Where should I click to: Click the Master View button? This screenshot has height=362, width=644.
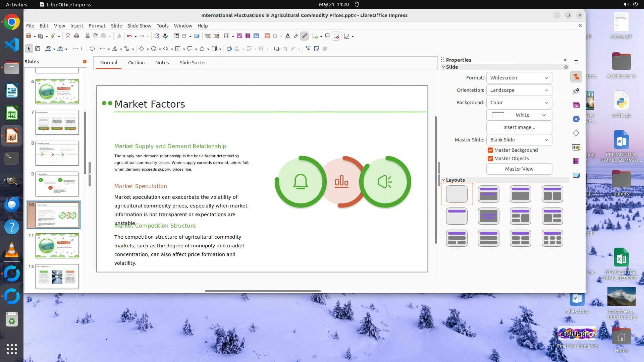519,169
